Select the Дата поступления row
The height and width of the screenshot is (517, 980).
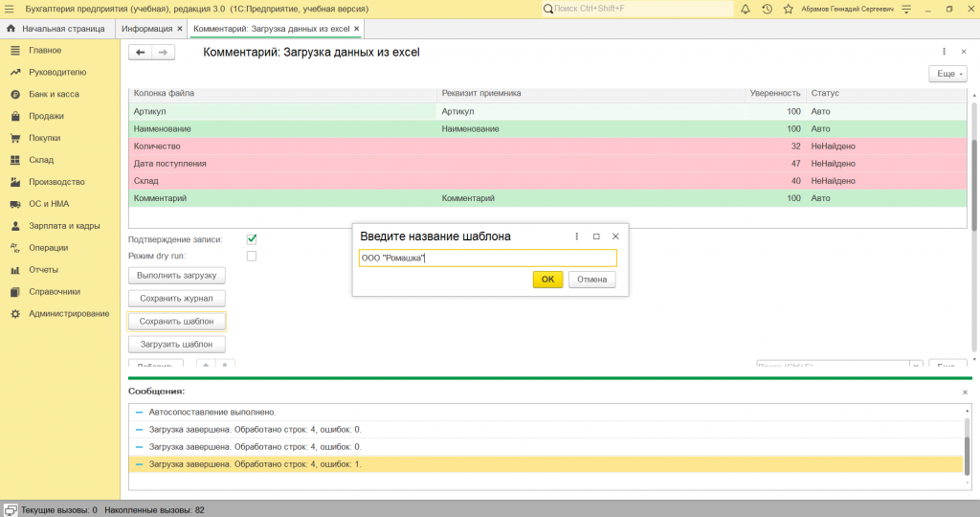[547, 163]
